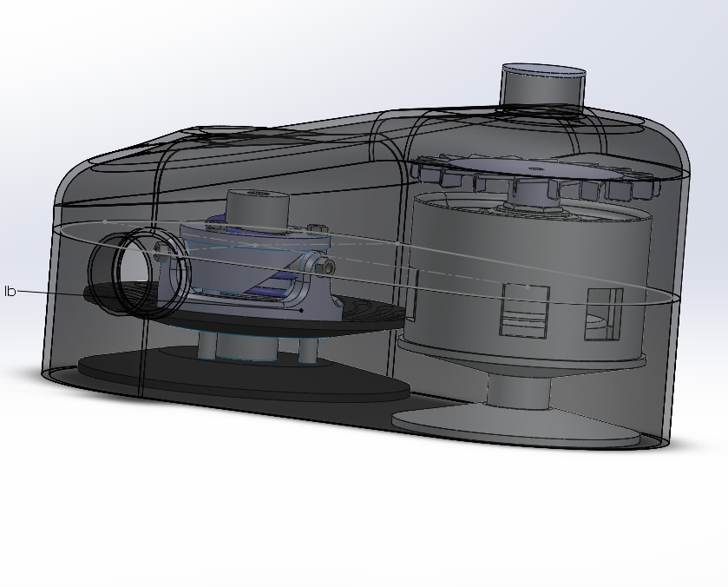
Task: Select the open pipe inlet ring on the left
Action: (x=140, y=271)
